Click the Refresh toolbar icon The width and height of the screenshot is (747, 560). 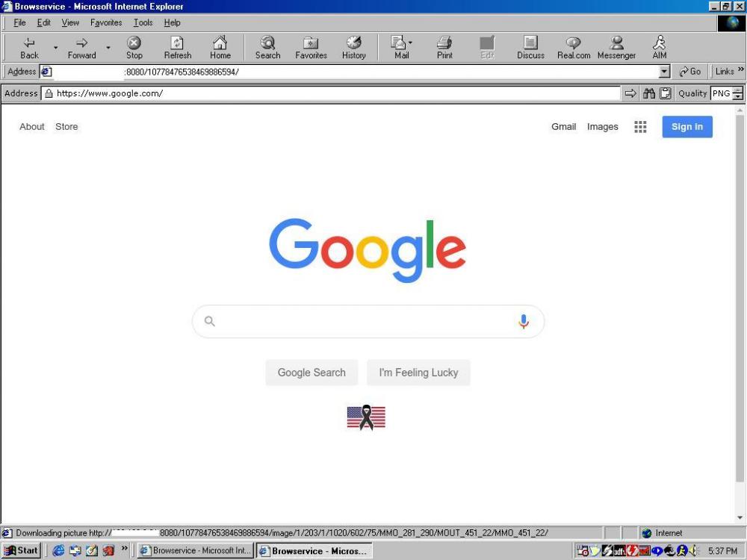178,48
